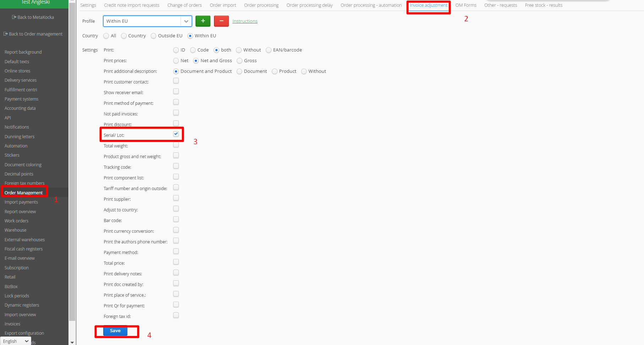
Task: Go Back to Order management
Action: [x=33, y=34]
